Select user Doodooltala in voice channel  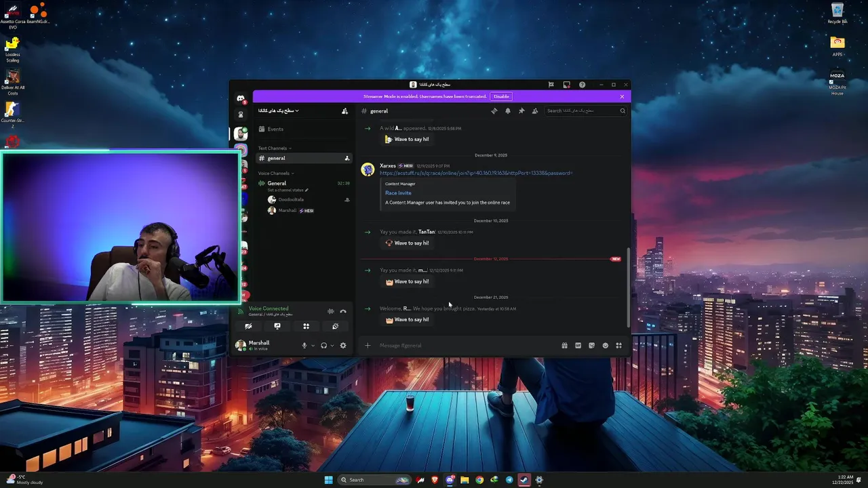pos(303,199)
